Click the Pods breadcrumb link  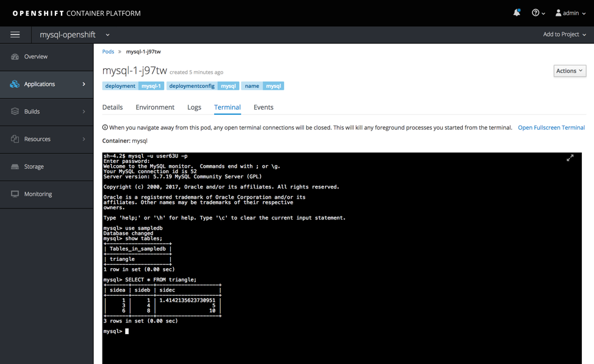[x=107, y=52]
